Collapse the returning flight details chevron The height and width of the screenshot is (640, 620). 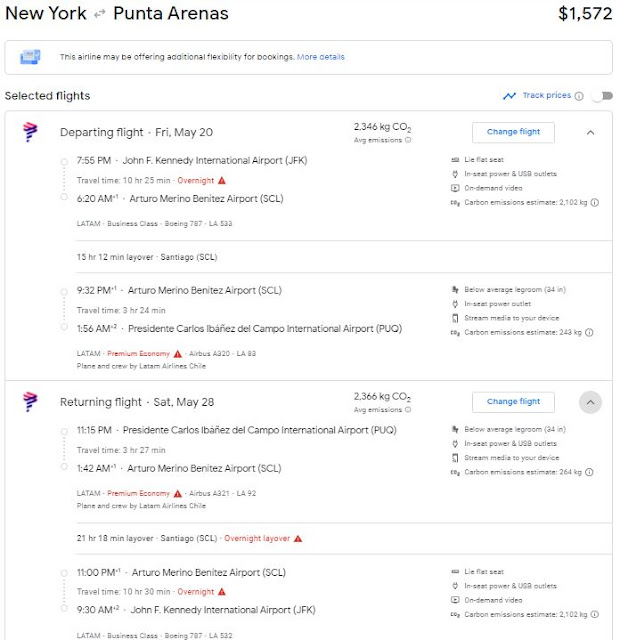click(590, 402)
